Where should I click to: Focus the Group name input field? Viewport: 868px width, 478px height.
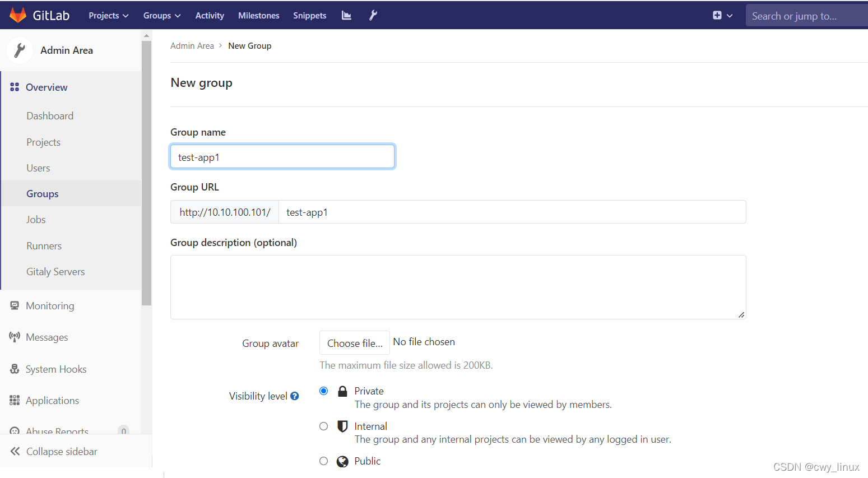pos(282,156)
